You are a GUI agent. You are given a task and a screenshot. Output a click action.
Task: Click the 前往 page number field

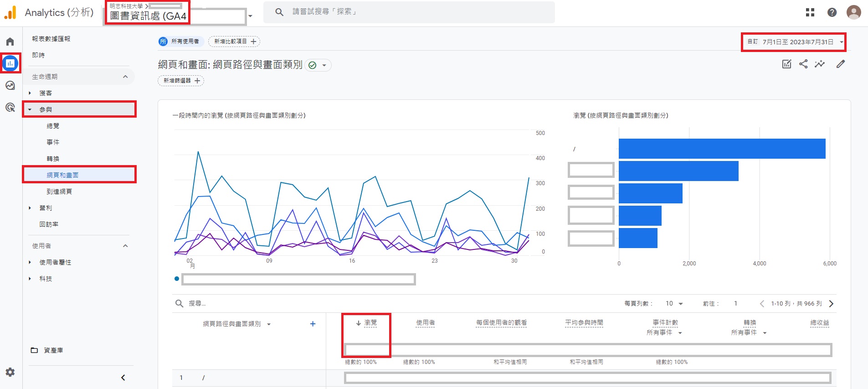[x=735, y=304]
